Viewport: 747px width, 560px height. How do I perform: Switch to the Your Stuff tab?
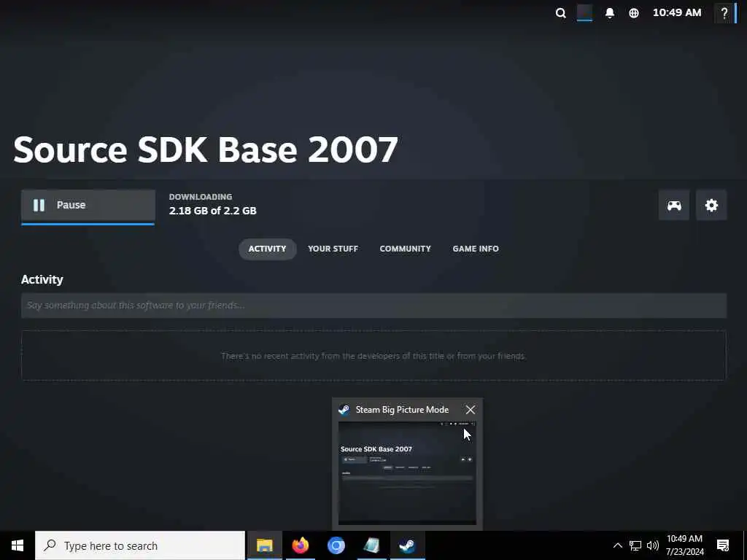[x=333, y=249]
